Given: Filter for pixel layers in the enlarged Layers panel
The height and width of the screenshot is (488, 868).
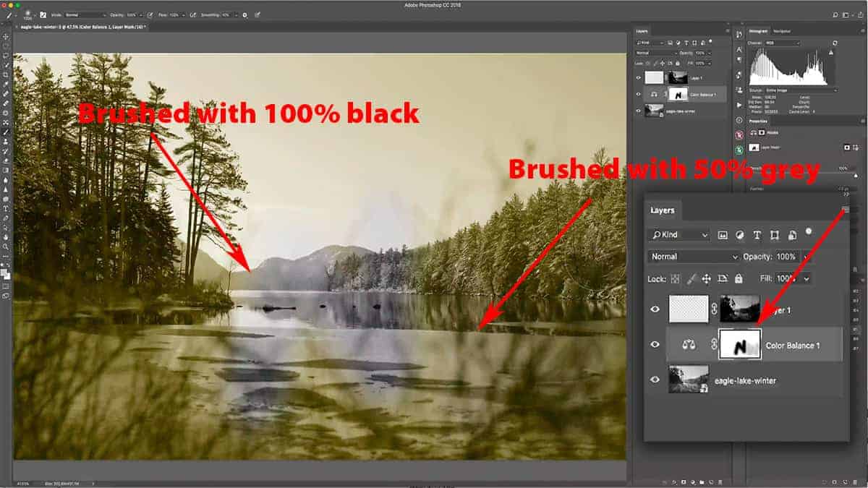Looking at the screenshot, I should pyautogui.click(x=723, y=235).
